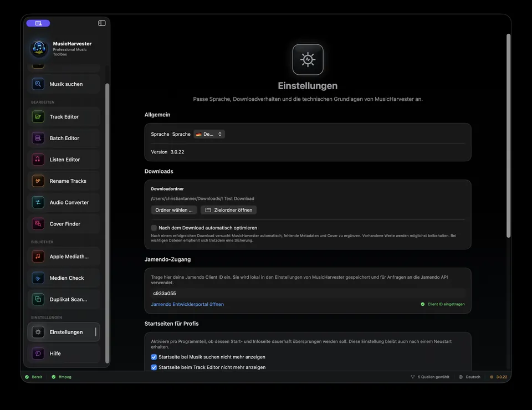Click the large Einstellungen header icon
The image size is (532, 410).
(308, 59)
